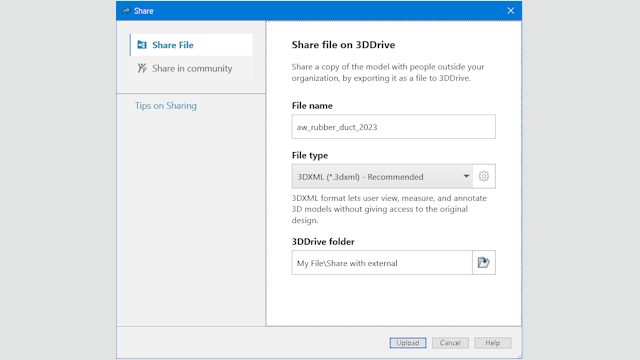
Task: Open Tips on Sharing link
Action: coord(166,106)
